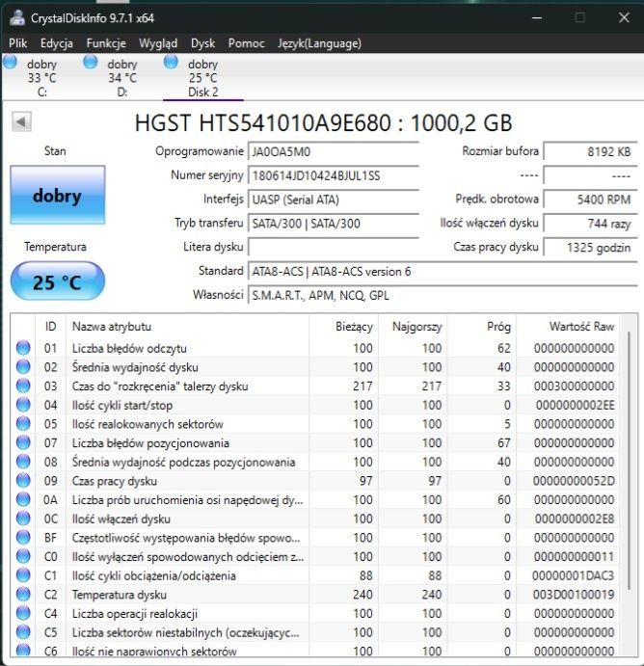Select the Disk 2 tab at 25 °C
This screenshot has height=666, width=644.
[x=203, y=78]
